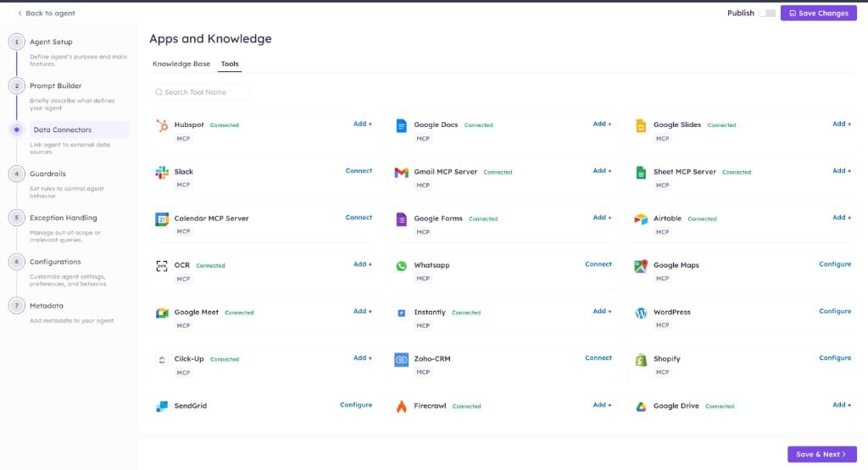868x470 pixels.
Task: Add the OCR tool
Action: pyautogui.click(x=363, y=263)
